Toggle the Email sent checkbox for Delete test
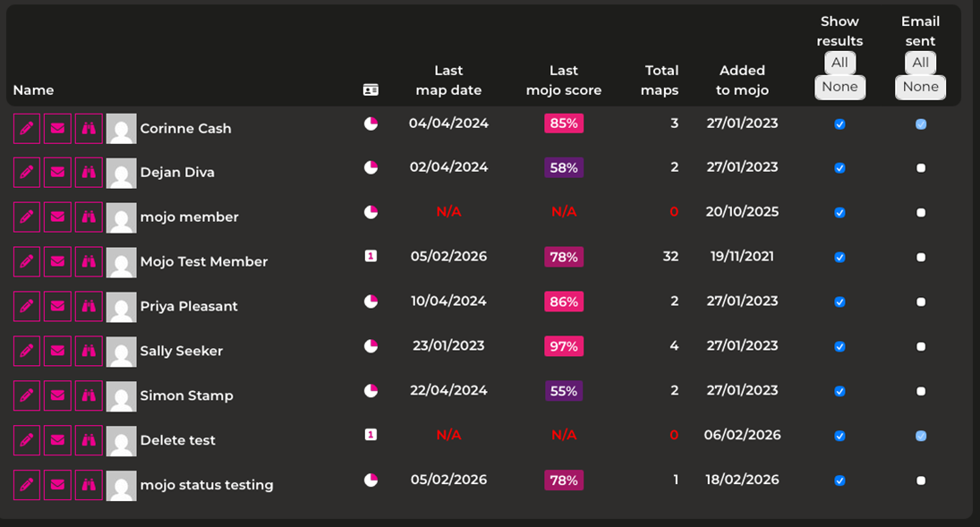Screen dimensions: 980x527 coord(920,436)
